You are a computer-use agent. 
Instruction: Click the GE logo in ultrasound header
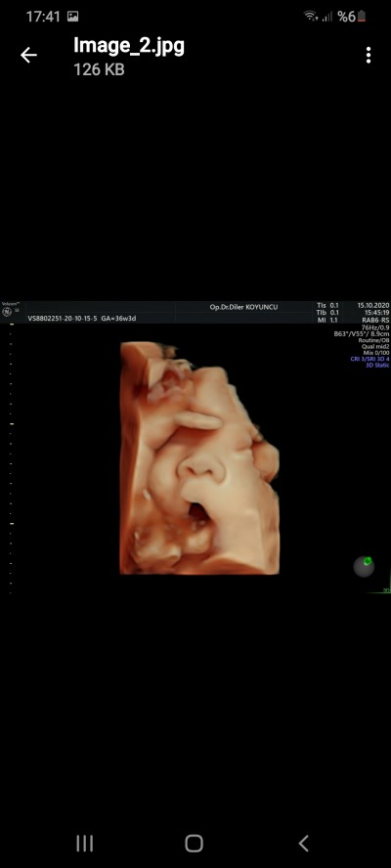(x=6, y=311)
